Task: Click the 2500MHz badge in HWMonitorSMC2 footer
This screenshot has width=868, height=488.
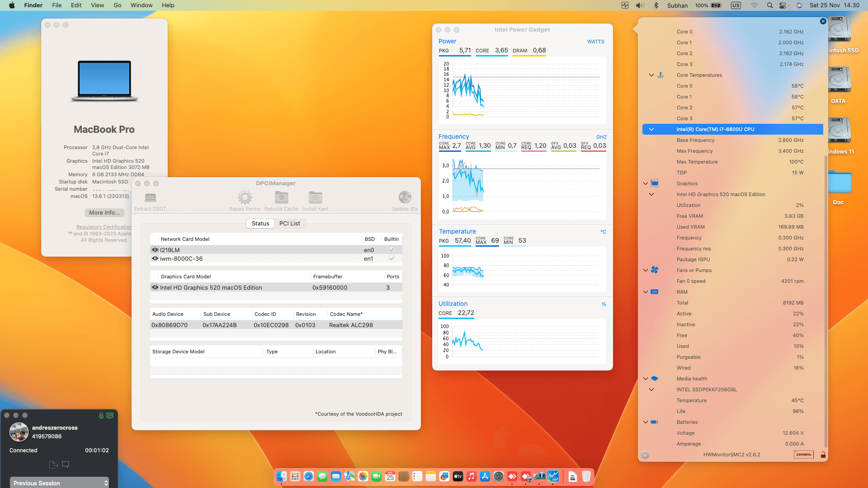Action: point(803,455)
